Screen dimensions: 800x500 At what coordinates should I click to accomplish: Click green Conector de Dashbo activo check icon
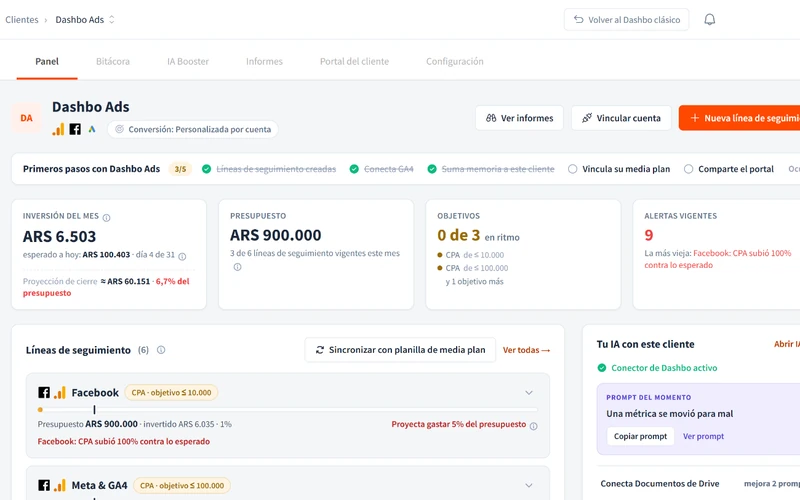coord(602,368)
